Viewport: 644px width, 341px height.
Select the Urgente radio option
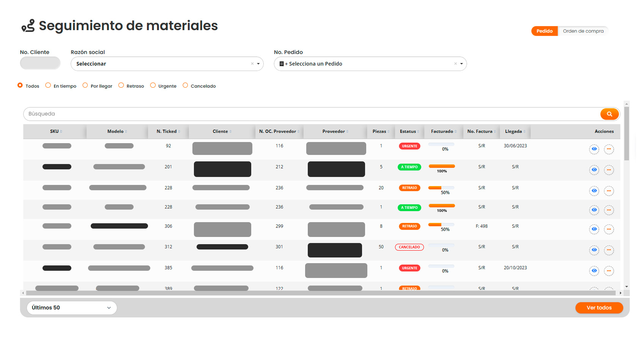[153, 85]
